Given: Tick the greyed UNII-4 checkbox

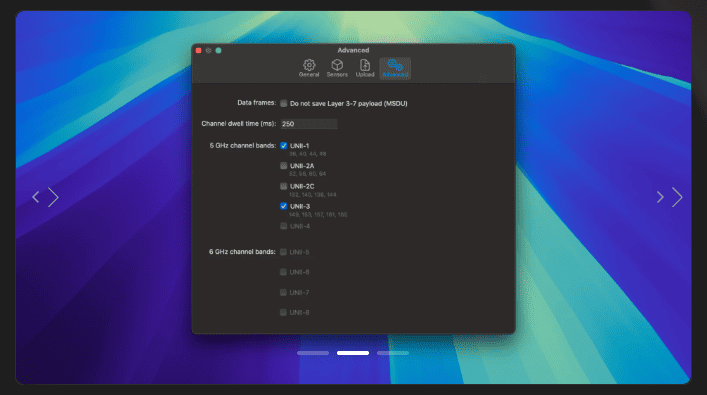Looking at the screenshot, I should pyautogui.click(x=284, y=226).
